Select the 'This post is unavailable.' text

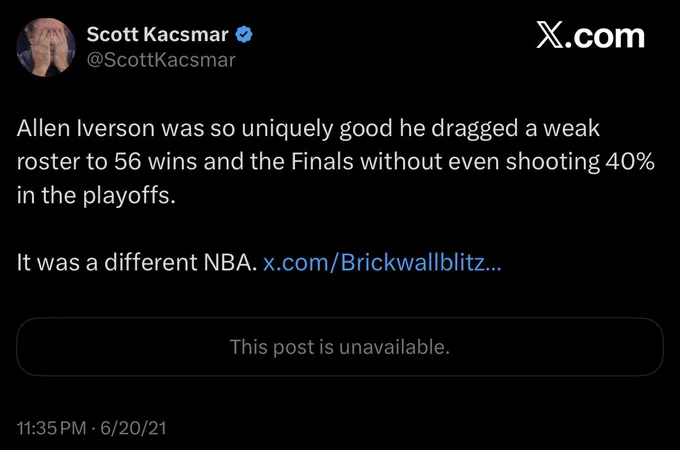click(x=340, y=347)
